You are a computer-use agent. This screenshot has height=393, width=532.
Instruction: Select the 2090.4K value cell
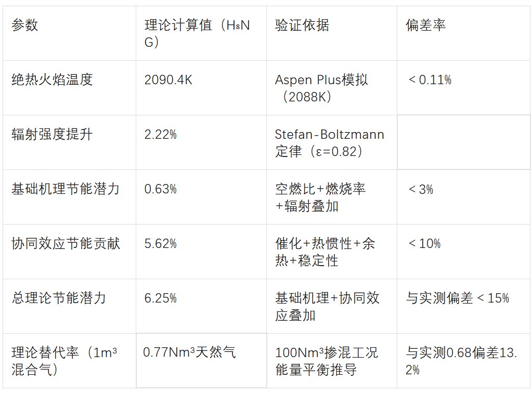click(168, 80)
